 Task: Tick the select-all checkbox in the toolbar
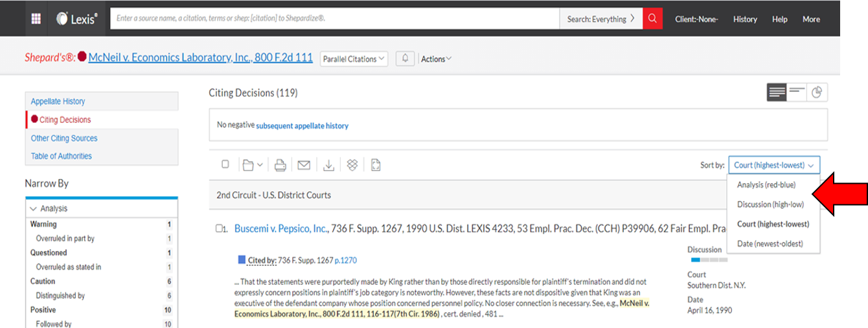click(225, 164)
